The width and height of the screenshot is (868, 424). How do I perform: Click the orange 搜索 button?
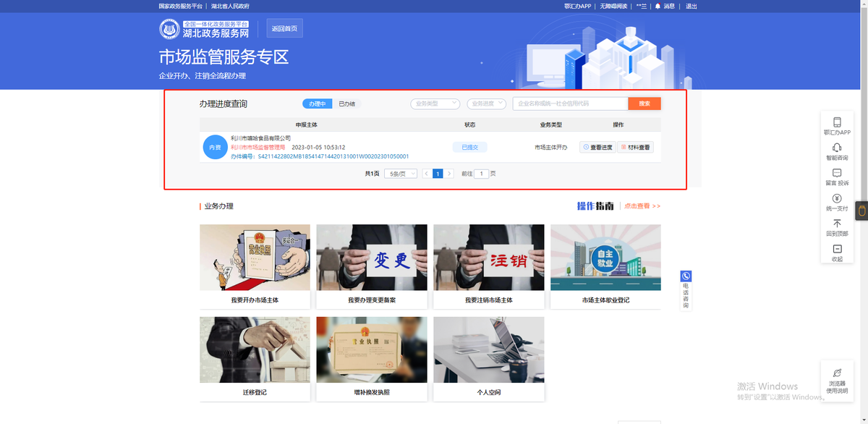tap(644, 103)
